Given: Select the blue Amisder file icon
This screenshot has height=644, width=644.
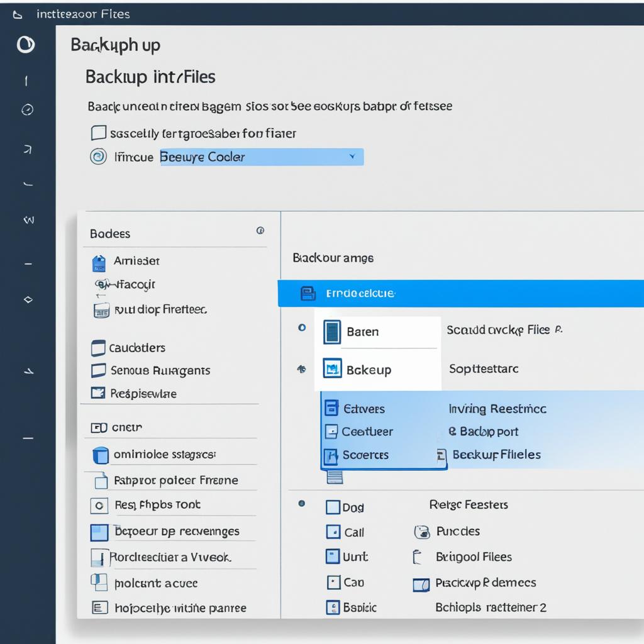Looking at the screenshot, I should [x=99, y=264].
